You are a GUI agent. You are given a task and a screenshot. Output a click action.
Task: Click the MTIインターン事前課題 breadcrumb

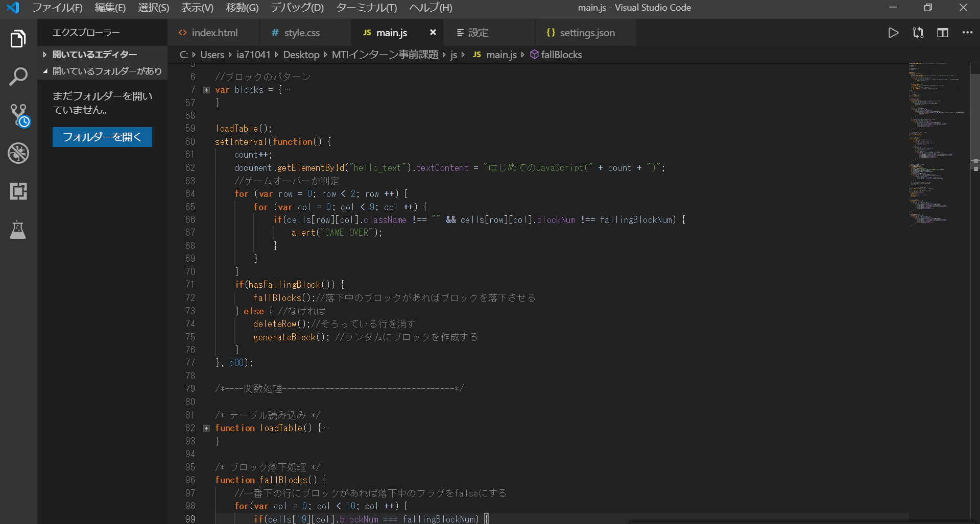click(385, 55)
